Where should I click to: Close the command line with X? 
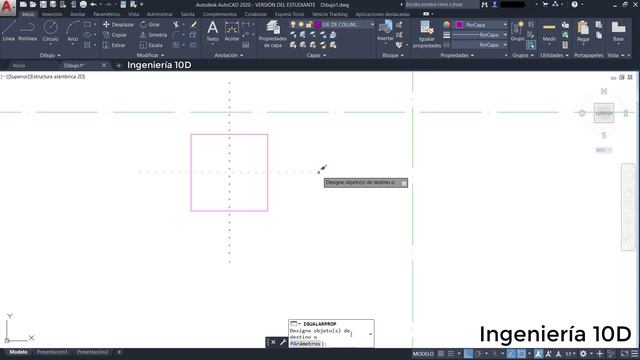click(273, 342)
